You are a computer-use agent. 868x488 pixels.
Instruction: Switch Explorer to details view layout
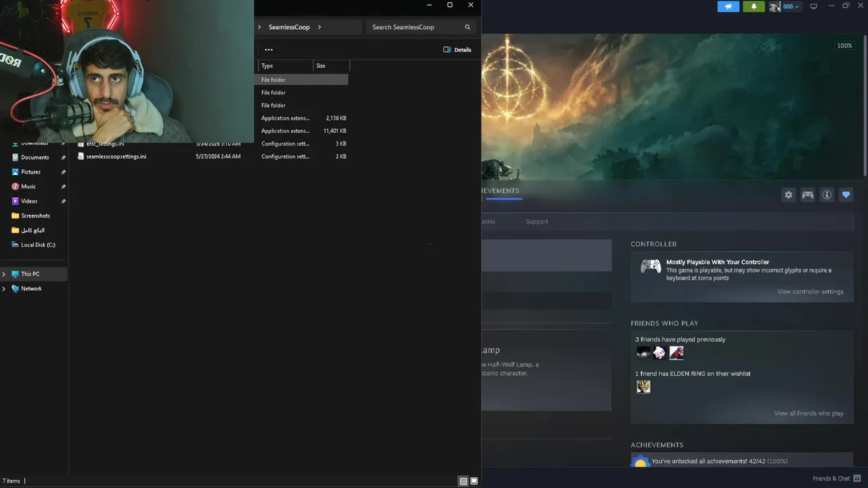pos(463,481)
